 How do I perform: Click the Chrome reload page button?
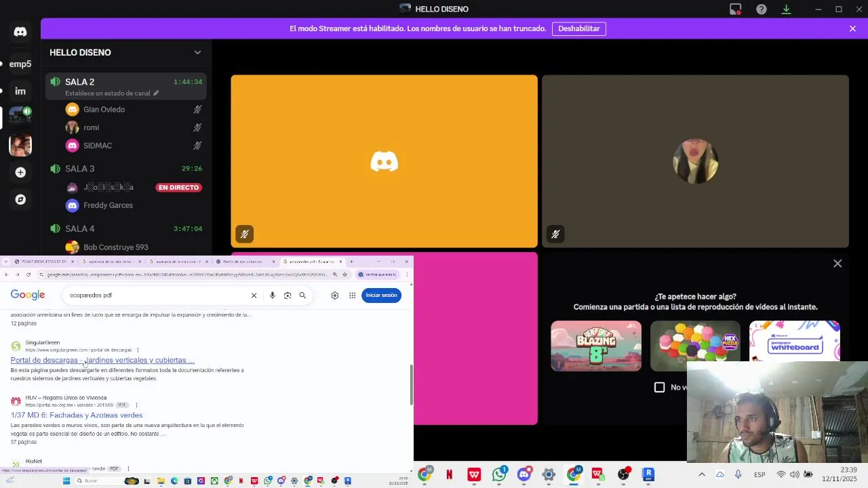click(28, 274)
